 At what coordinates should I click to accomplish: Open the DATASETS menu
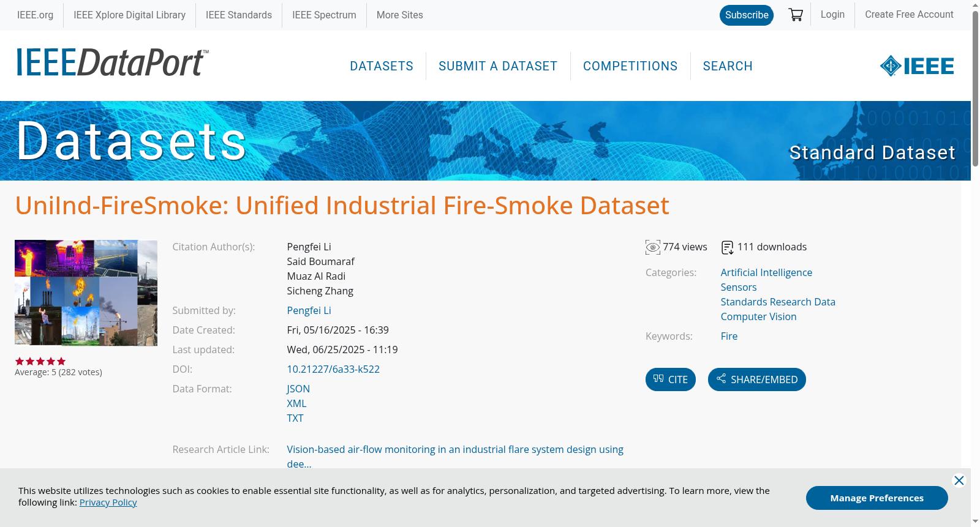click(x=382, y=66)
